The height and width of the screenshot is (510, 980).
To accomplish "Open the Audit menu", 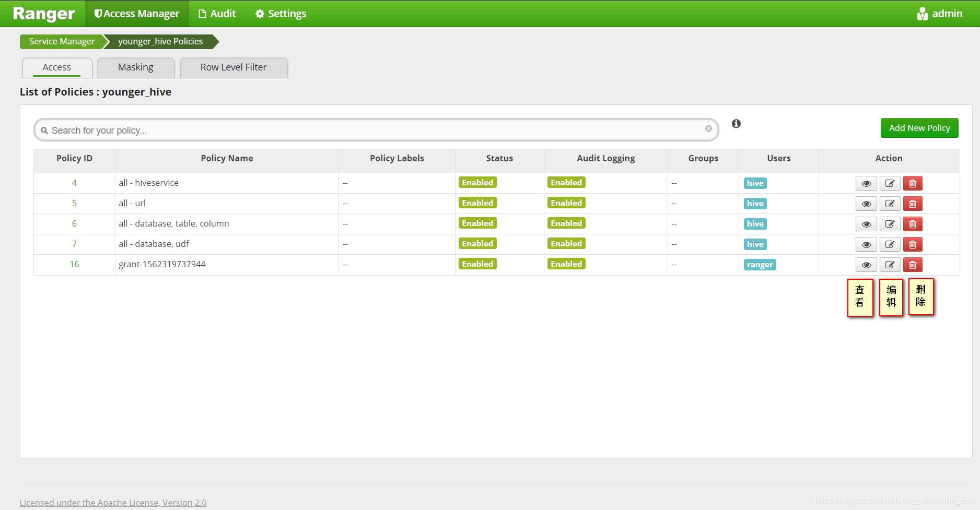I will pos(217,14).
